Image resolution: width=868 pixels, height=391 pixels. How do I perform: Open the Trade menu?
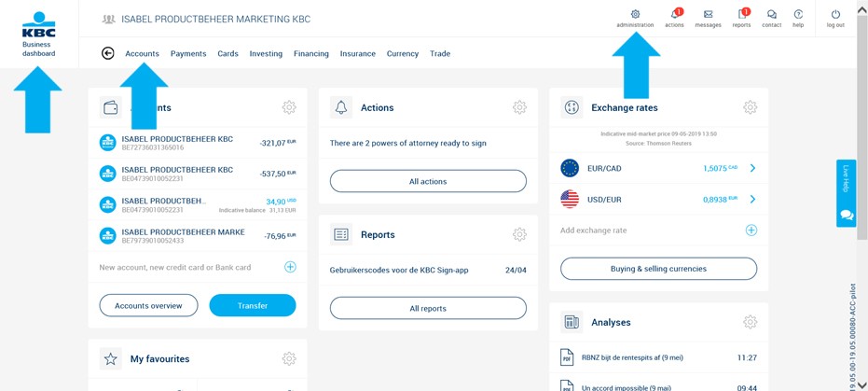(440, 54)
